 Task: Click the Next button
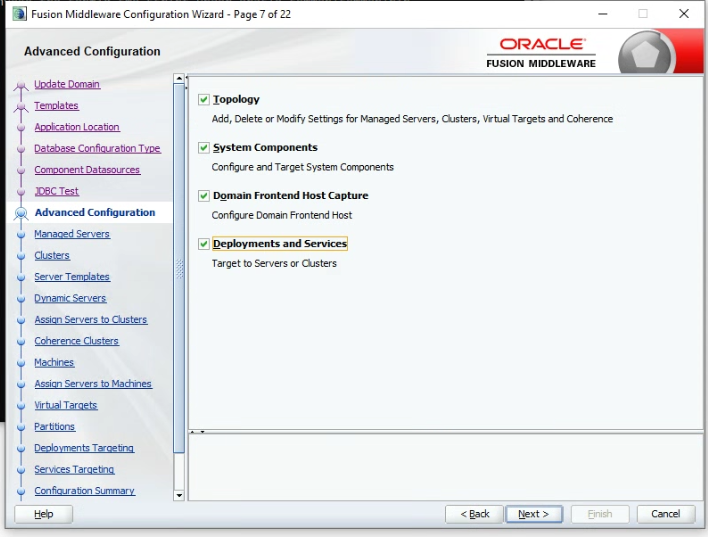(x=534, y=514)
